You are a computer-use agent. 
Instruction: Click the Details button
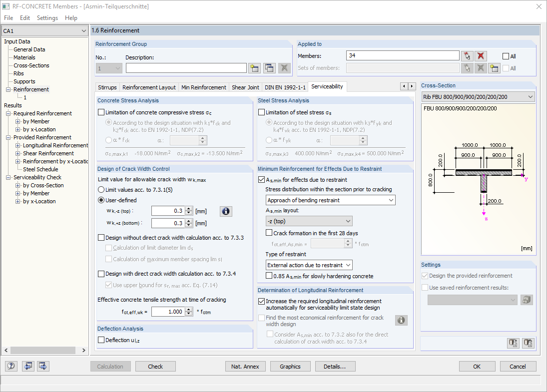[x=335, y=366]
